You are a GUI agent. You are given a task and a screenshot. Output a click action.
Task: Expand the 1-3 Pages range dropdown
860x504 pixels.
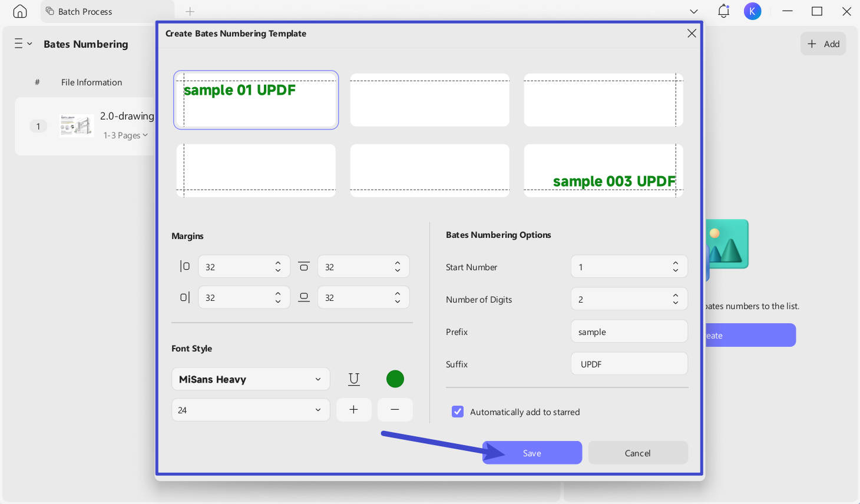tap(125, 135)
